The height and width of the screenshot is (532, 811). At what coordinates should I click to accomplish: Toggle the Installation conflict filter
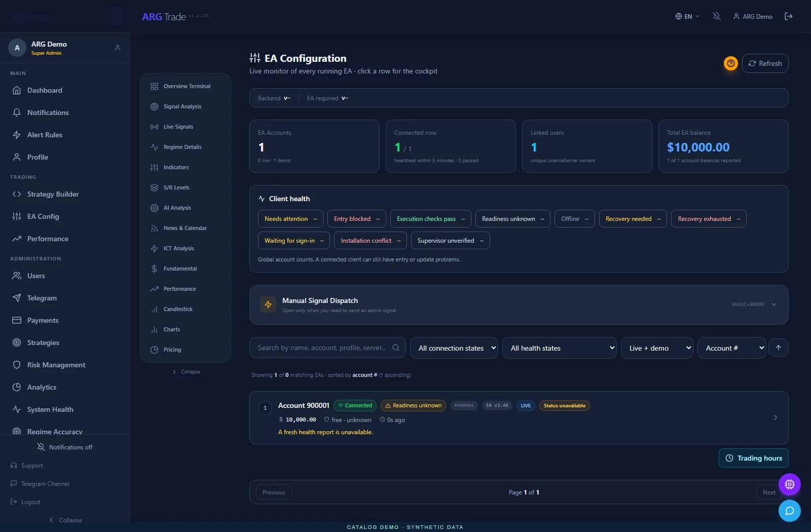(371, 241)
